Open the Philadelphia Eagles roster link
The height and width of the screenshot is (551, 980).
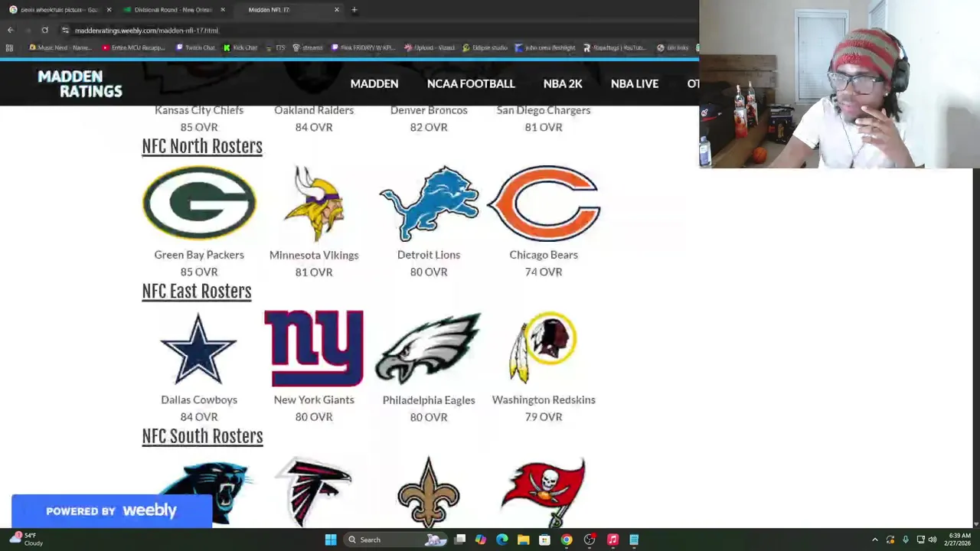pos(429,399)
